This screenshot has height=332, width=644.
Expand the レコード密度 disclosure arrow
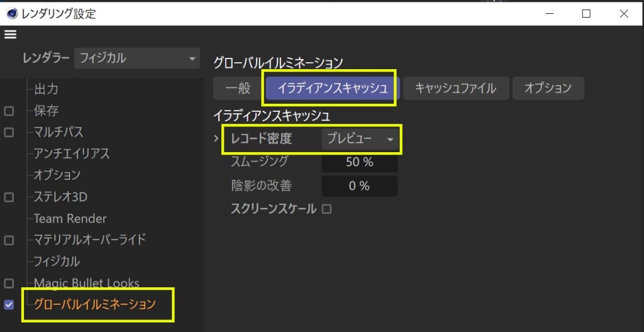[216, 140]
